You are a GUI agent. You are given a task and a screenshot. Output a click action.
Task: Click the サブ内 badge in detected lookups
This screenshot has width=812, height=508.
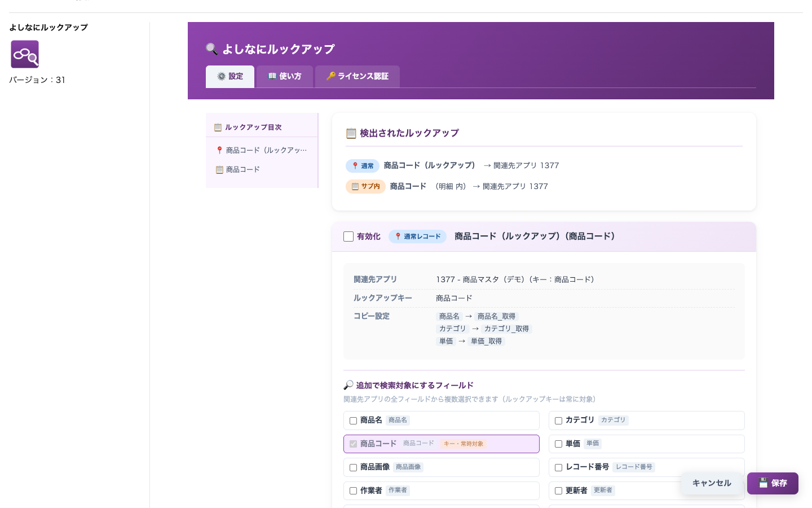[x=365, y=186]
